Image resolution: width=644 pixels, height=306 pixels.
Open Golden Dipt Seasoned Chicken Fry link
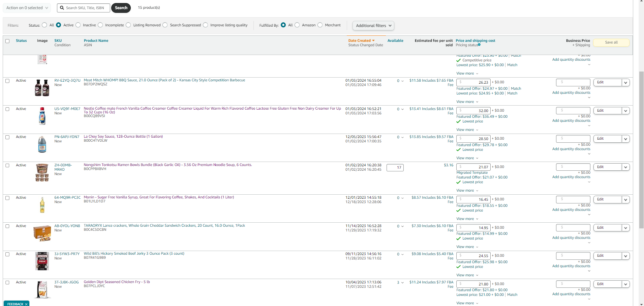117,282
